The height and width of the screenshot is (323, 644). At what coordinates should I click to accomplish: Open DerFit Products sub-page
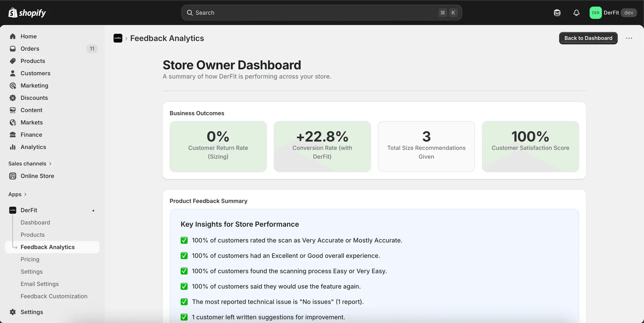pos(33,235)
